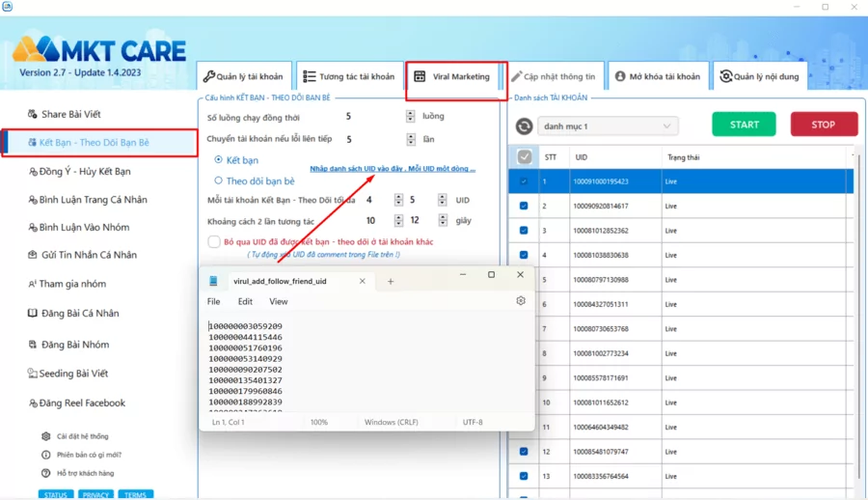Adjust the Chuyển tài khoản nếu lỗi stepper
This screenshot has width=868, height=500.
click(x=411, y=139)
